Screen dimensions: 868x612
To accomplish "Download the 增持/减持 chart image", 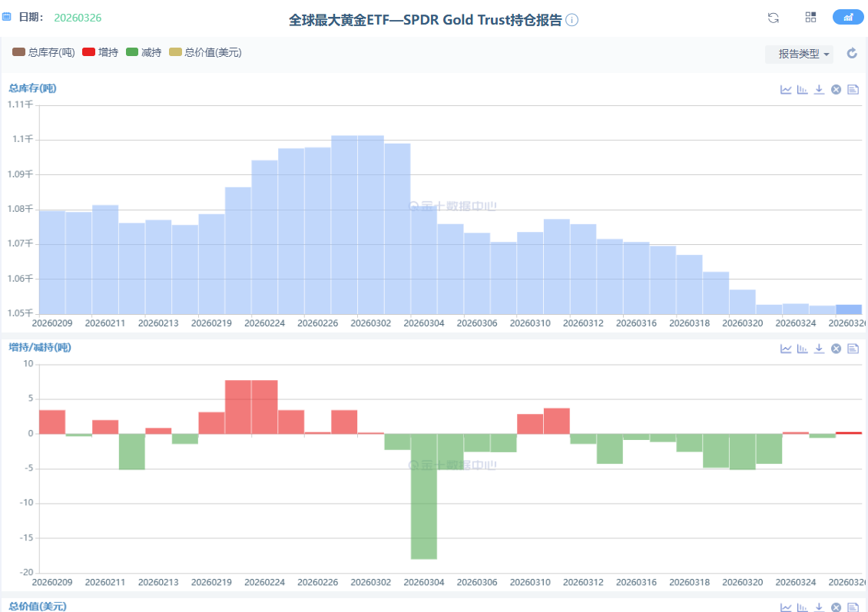I will click(820, 348).
